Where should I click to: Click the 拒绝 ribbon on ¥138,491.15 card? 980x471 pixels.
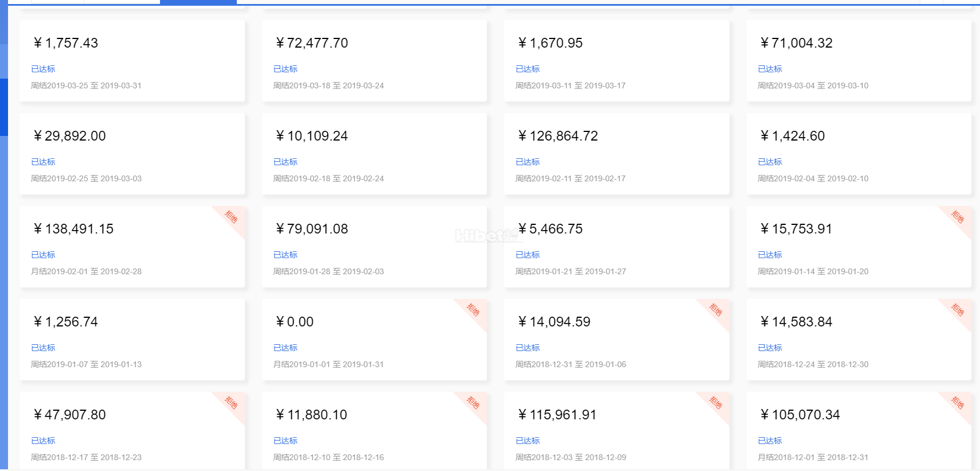pyautogui.click(x=232, y=217)
